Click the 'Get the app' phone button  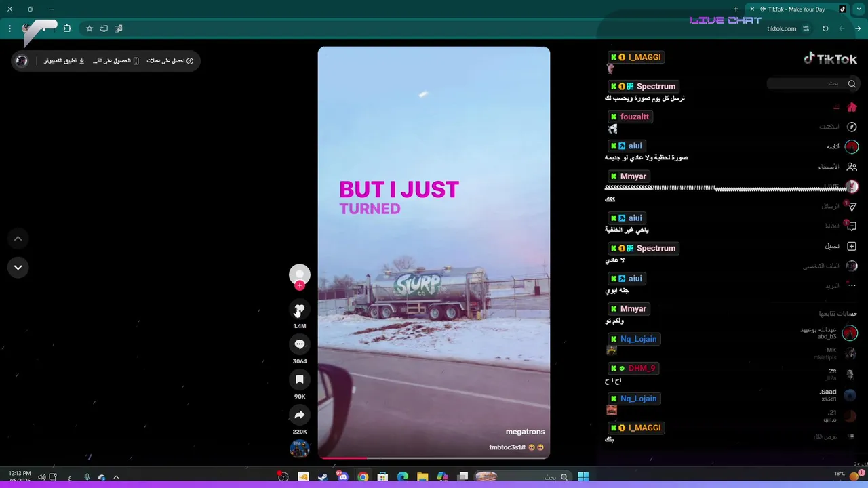click(116, 61)
